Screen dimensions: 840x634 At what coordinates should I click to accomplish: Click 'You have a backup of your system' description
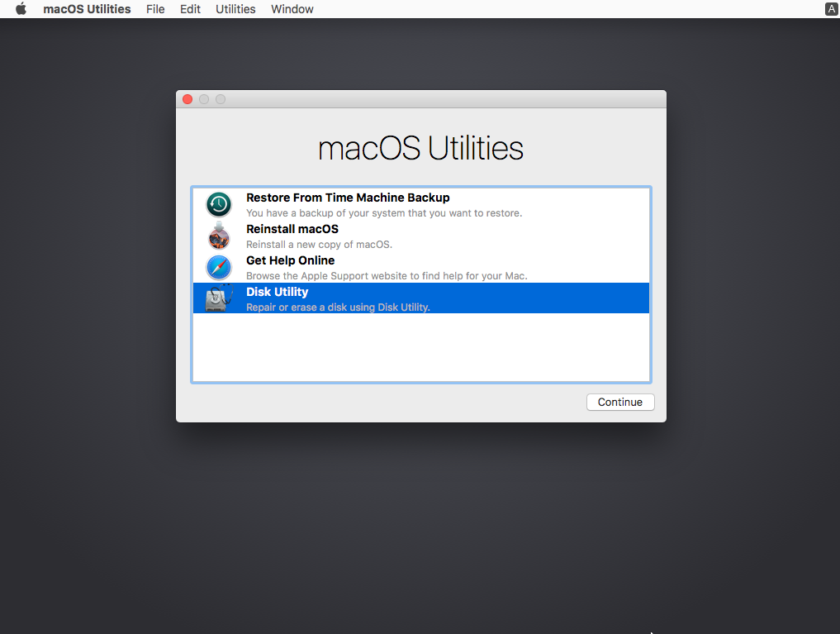tap(383, 213)
